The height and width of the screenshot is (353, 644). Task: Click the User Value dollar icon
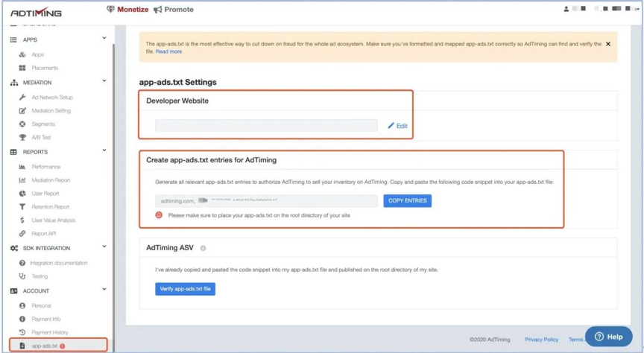pyautogui.click(x=22, y=220)
